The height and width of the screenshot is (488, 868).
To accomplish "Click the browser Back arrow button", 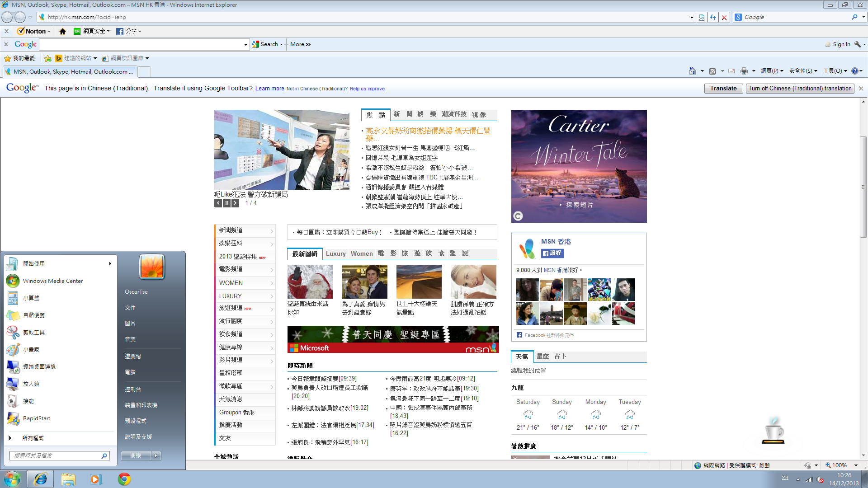I will pos(7,17).
